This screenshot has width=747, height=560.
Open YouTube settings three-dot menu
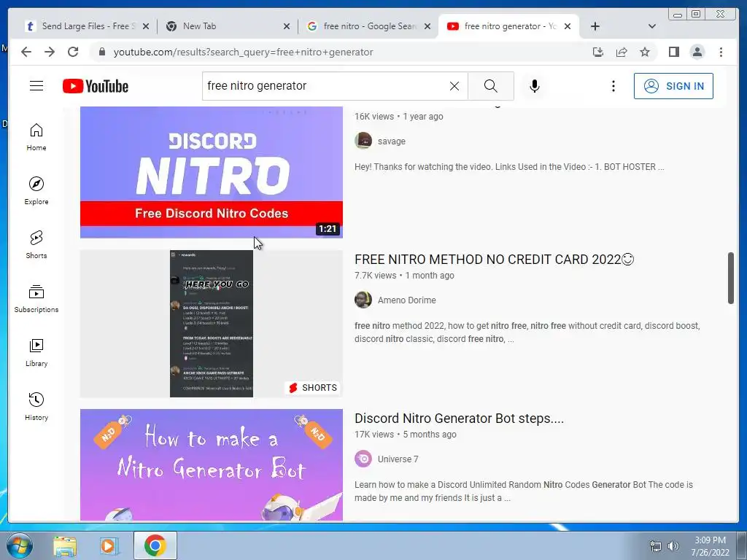click(613, 86)
